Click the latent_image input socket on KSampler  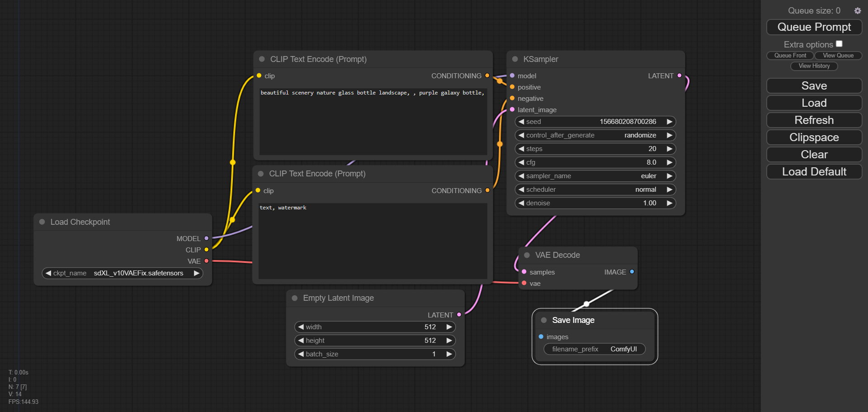pyautogui.click(x=512, y=109)
